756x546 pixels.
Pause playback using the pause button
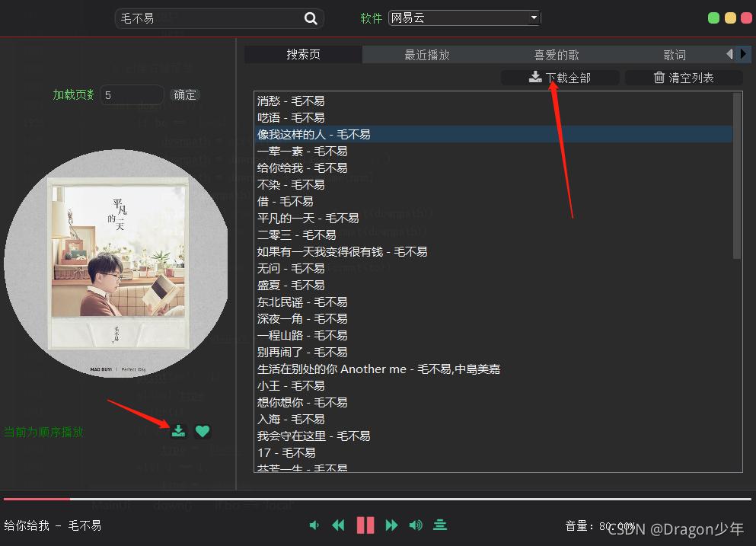(365, 525)
